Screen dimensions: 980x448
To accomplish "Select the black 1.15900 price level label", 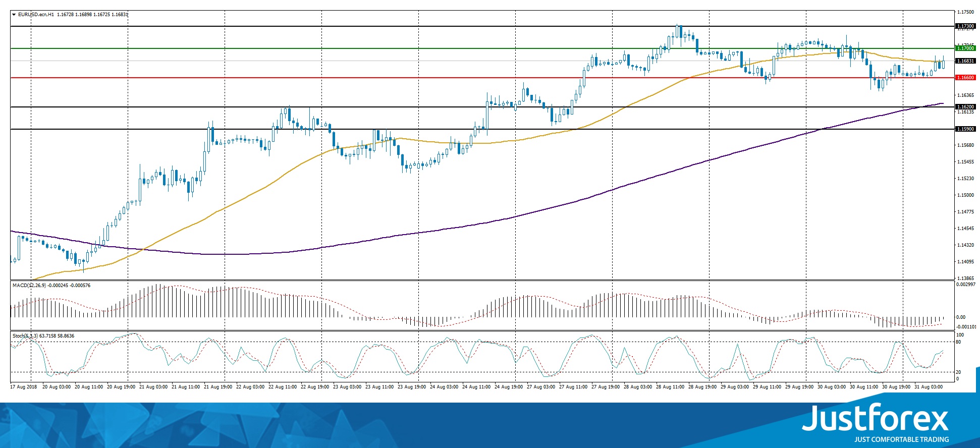I will (966, 129).
